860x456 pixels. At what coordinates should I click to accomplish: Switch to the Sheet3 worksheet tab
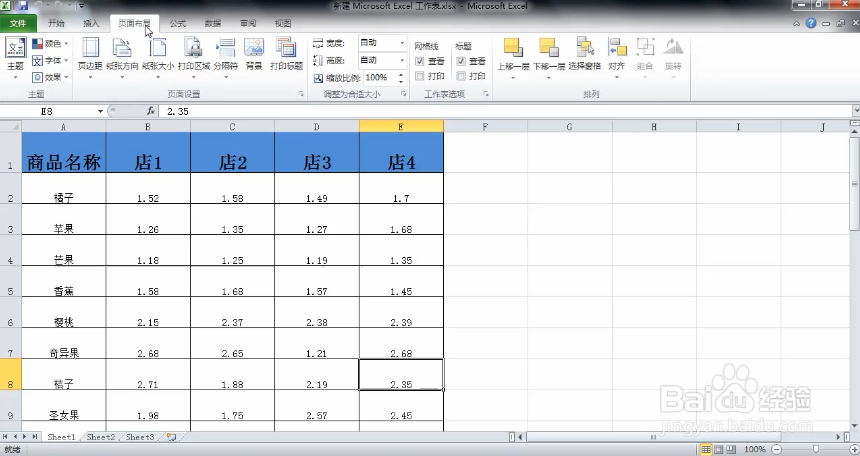140,437
